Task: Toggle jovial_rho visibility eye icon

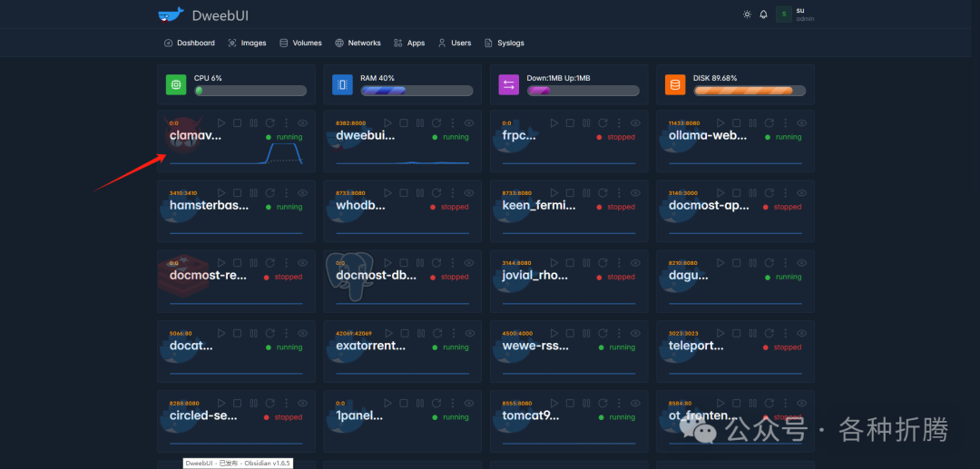Action: 635,263
